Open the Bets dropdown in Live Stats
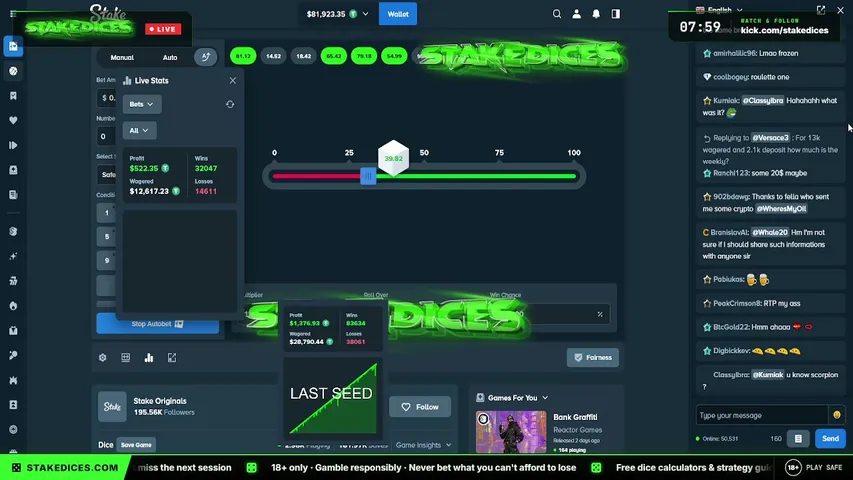Viewport: 853px width, 480px height. coord(142,104)
